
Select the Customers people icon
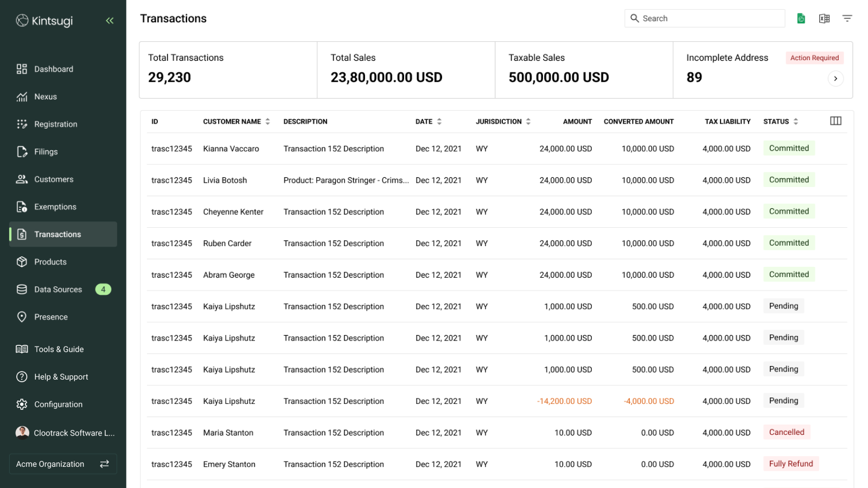[22, 179]
